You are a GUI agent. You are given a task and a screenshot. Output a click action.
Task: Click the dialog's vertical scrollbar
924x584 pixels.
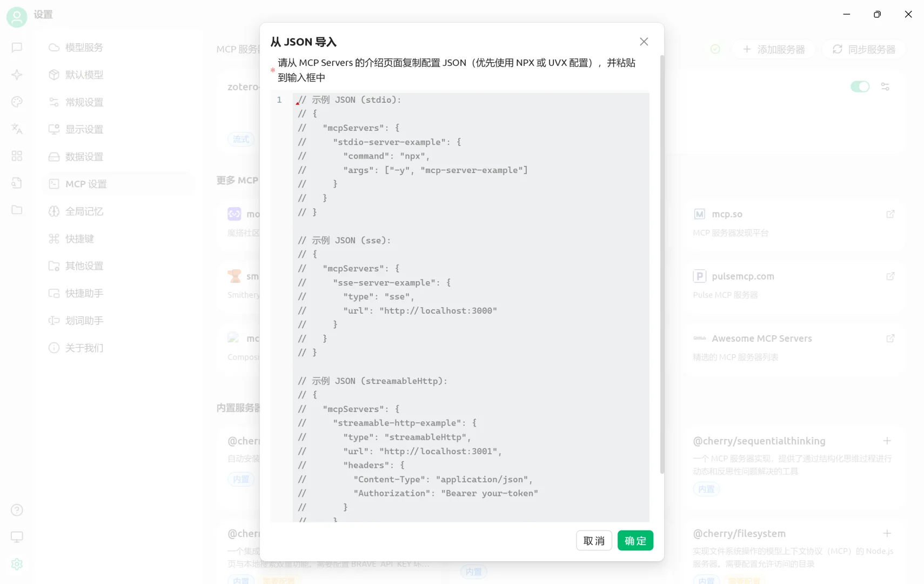pos(662,264)
